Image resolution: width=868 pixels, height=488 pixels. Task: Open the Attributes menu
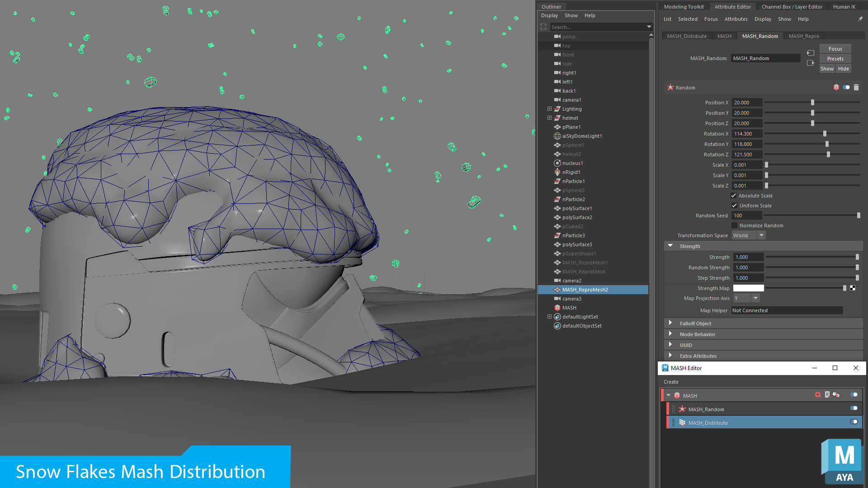[x=736, y=19]
